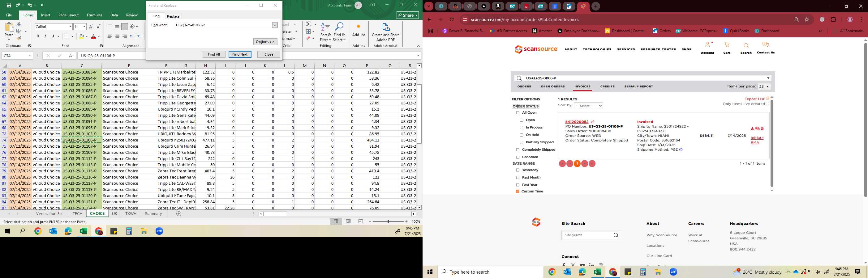868x278 pixels.
Task: Check the Completely Shipped checkbox
Action: [x=518, y=150]
